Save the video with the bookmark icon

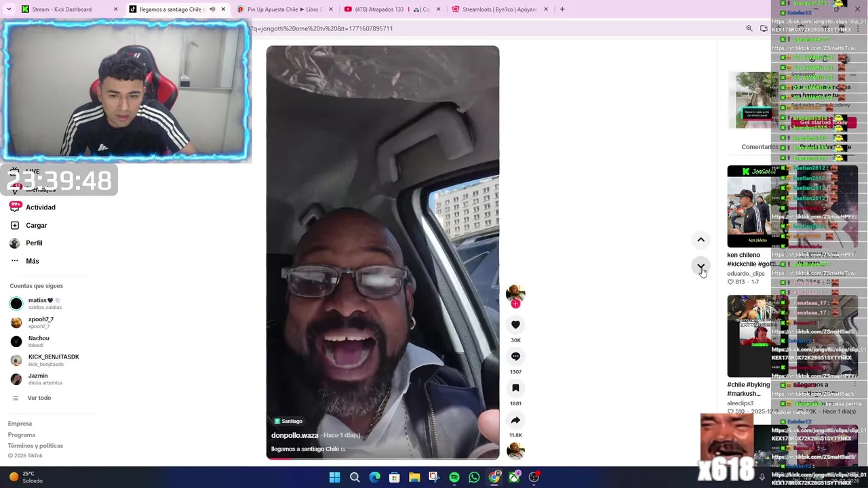pyautogui.click(x=515, y=388)
